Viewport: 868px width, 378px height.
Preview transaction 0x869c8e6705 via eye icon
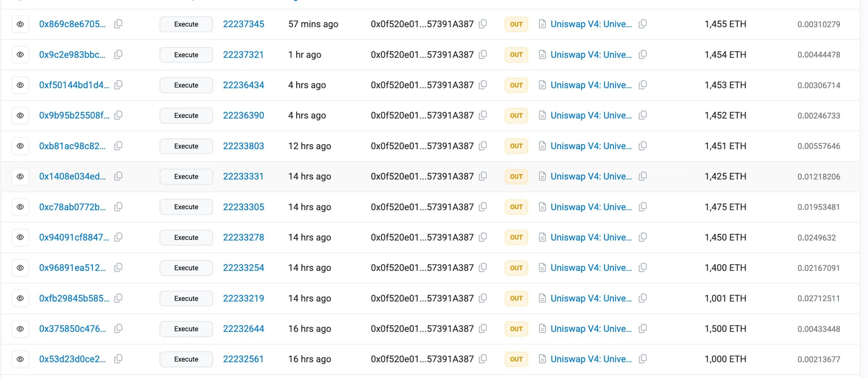pyautogui.click(x=20, y=24)
